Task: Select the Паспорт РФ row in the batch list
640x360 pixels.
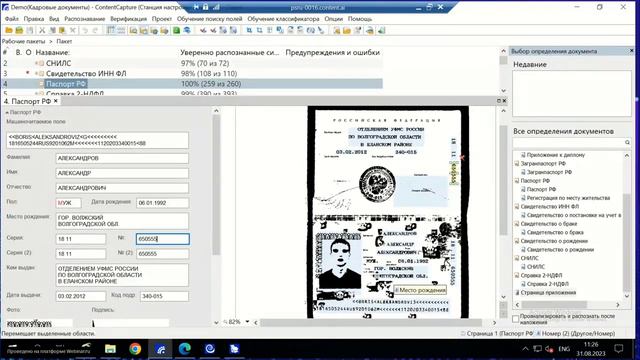Action: click(192, 84)
